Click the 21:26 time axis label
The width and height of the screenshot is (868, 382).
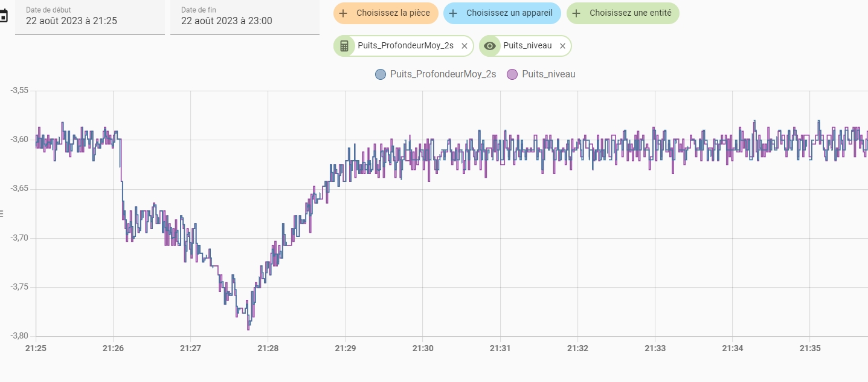point(113,349)
